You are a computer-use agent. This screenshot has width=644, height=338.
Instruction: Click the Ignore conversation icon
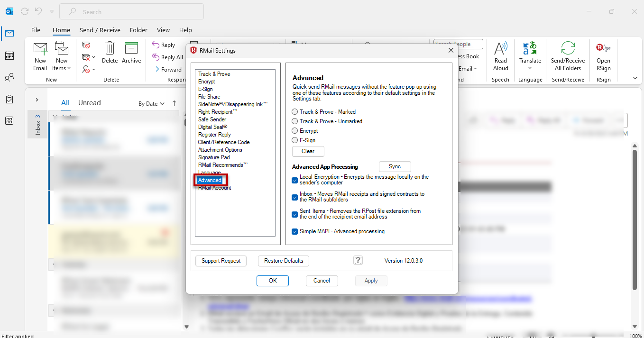86,45
